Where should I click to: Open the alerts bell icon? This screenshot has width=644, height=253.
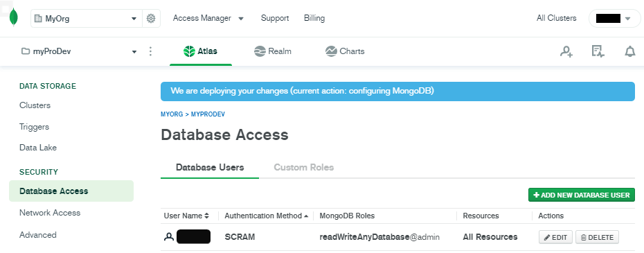click(x=630, y=51)
